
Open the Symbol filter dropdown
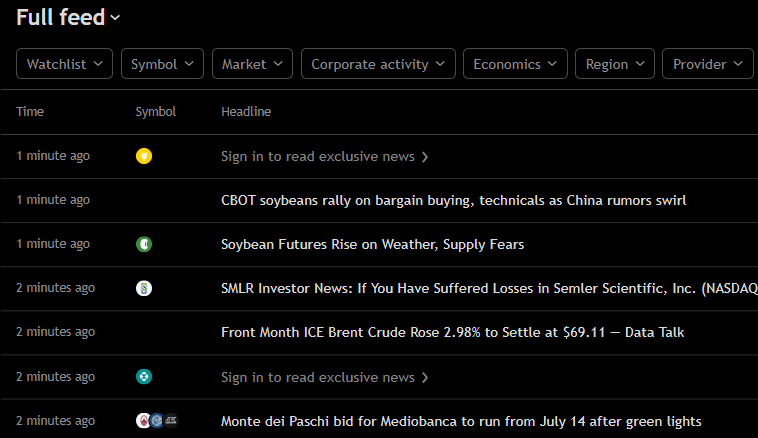(x=162, y=64)
